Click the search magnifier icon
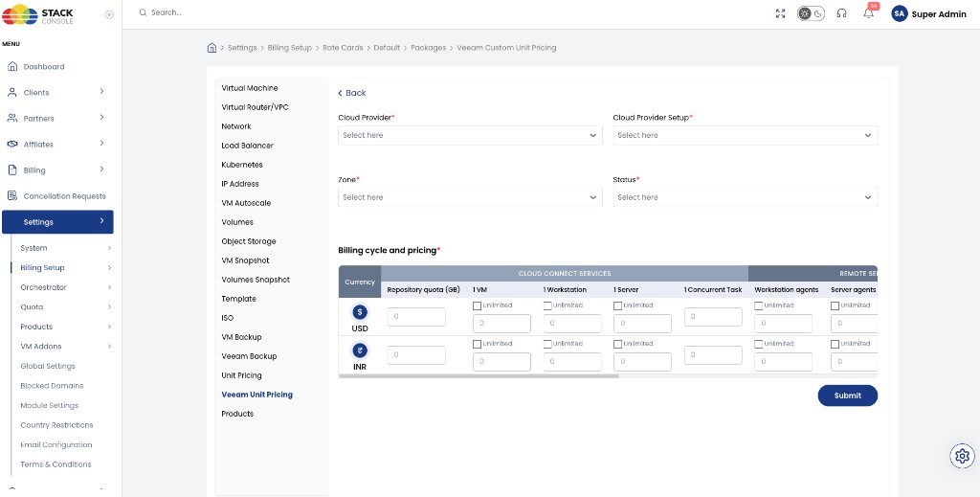This screenshot has width=980, height=497. click(144, 12)
